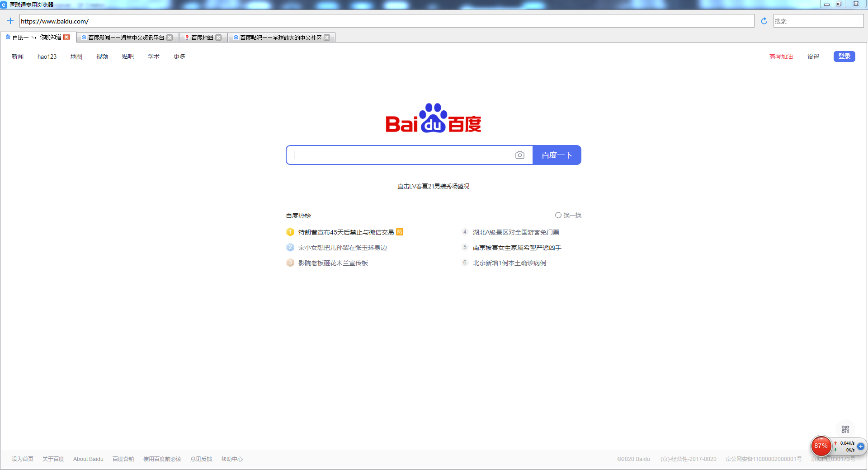868x470 pixels.
Task: Expand the 更多 products menu
Action: tap(179, 56)
